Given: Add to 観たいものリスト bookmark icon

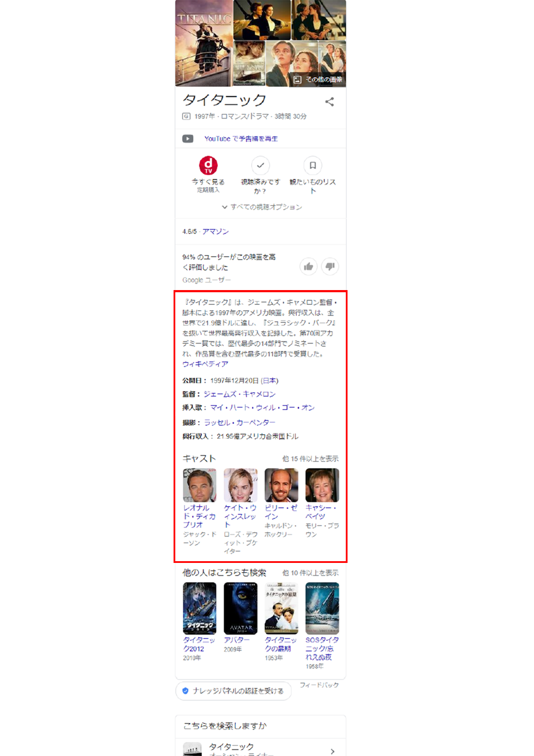Looking at the screenshot, I should 313,166.
